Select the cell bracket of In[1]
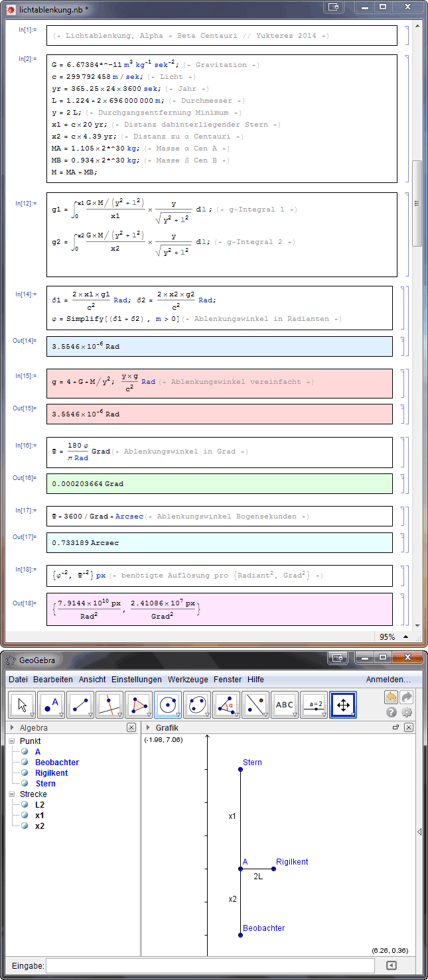The width and height of the screenshot is (428, 980). (407, 35)
